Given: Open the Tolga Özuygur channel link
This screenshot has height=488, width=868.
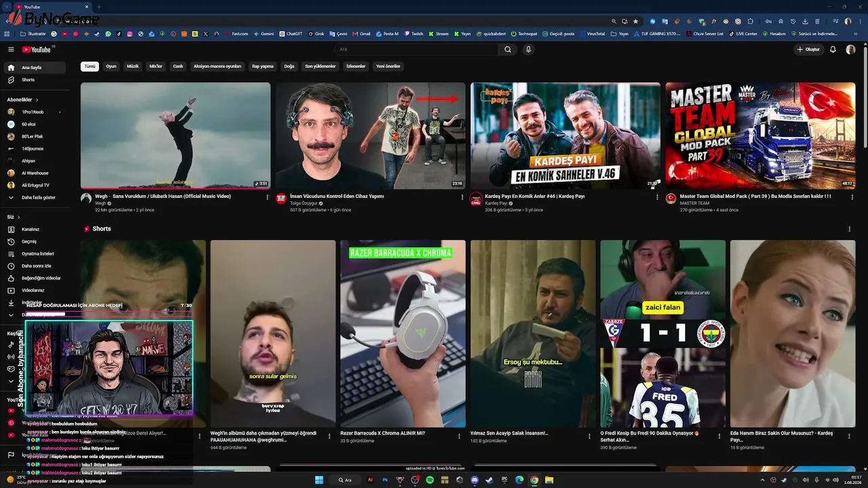Looking at the screenshot, I should click(x=304, y=203).
